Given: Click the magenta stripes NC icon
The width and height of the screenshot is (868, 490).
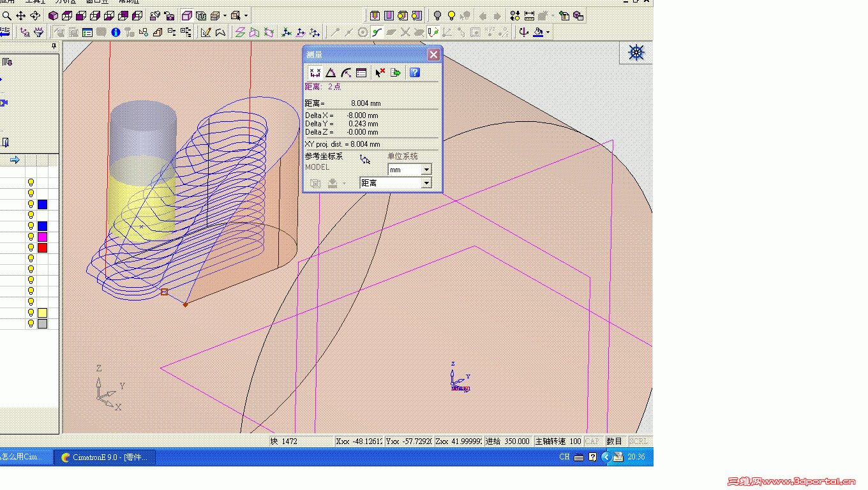Looking at the screenshot, I should coord(389,15).
